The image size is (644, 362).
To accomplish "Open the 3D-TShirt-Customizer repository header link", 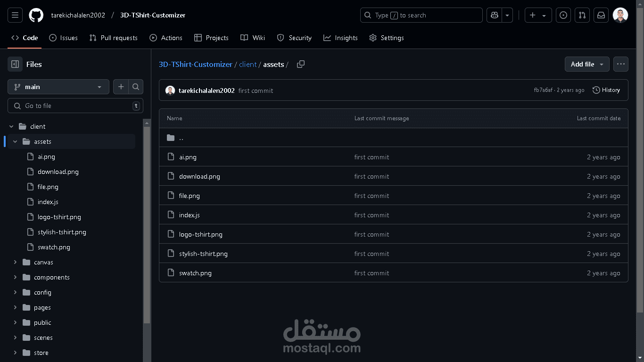I will pos(153,15).
